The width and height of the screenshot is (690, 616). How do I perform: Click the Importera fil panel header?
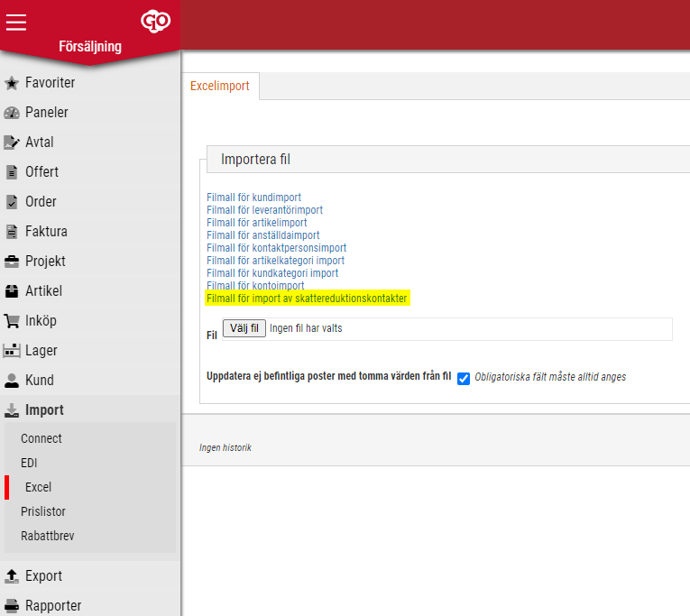click(448, 160)
